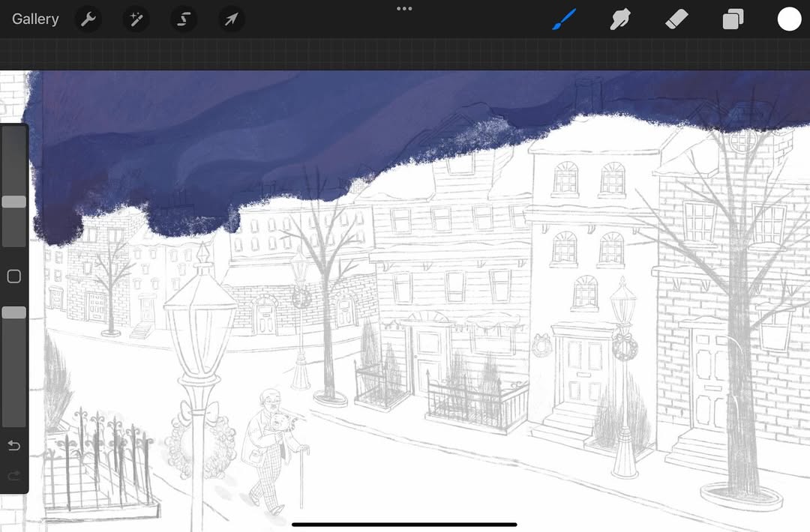Viewport: 810px width, 532px height.
Task: Tap the home indicator bar
Action: (404, 525)
